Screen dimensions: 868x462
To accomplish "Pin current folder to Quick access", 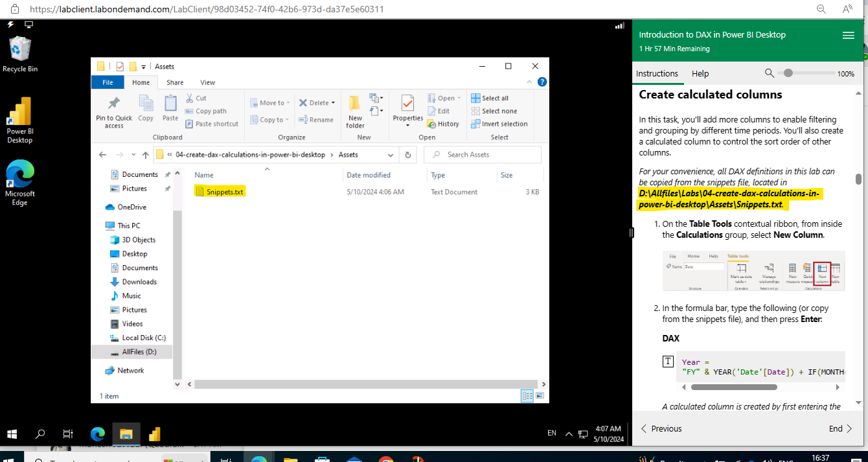I will click(x=113, y=110).
